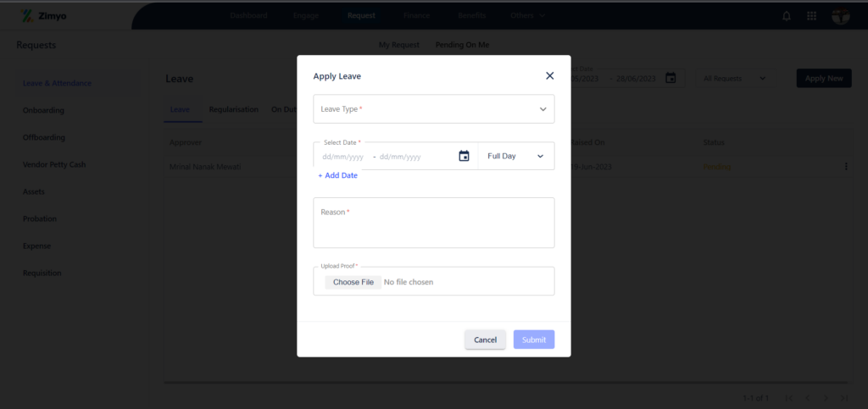The height and width of the screenshot is (409, 868).
Task: Select Offboarding in sidebar
Action: (44, 138)
